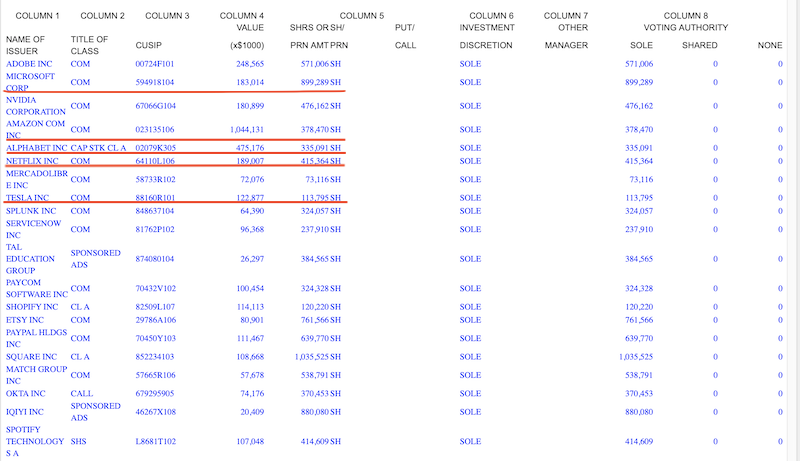Click sole voting figure 639,770 for PayPal
The width and height of the screenshot is (800, 461).
pos(639,338)
